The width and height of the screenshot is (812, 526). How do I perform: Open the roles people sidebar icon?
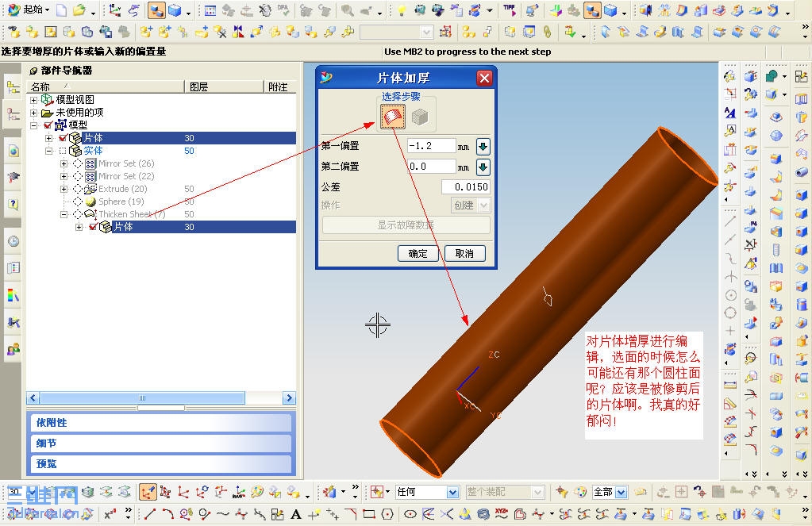click(x=13, y=349)
